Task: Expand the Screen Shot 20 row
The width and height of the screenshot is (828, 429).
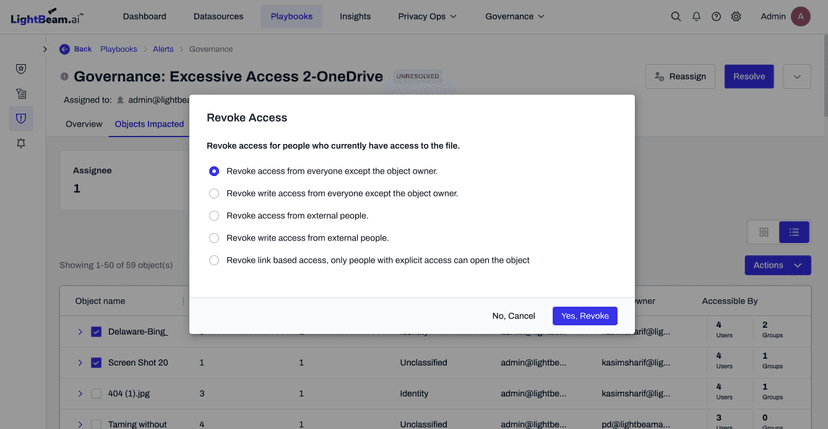Action: (x=80, y=363)
